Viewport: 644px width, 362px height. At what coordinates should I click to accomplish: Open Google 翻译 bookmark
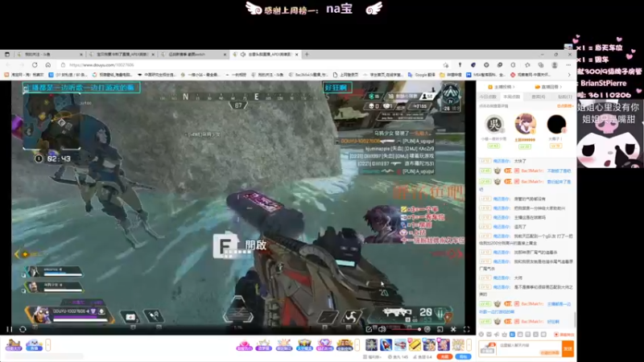point(421,75)
